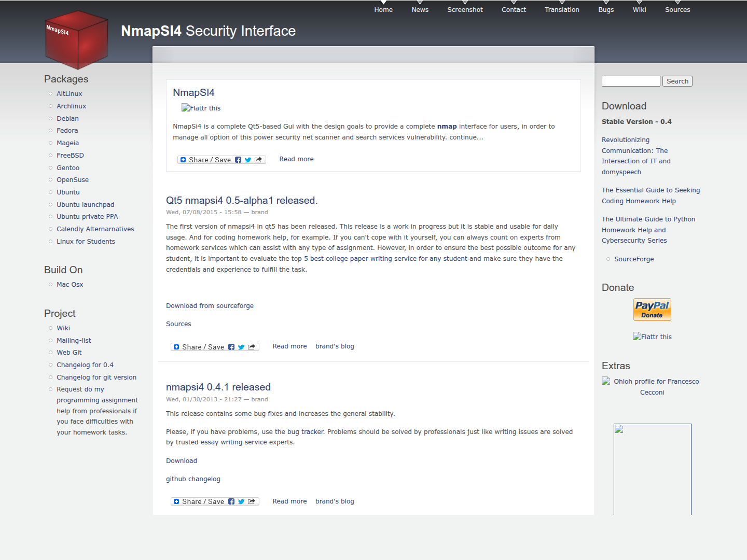Open the FreeBSD package link
The width and height of the screenshot is (747, 560).
(x=70, y=156)
